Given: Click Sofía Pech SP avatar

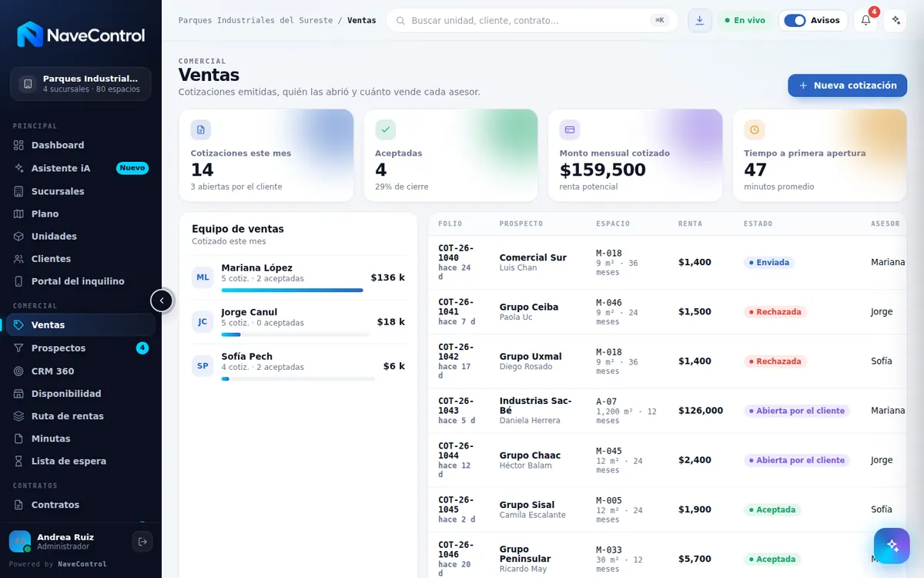Looking at the screenshot, I should pos(203,366).
